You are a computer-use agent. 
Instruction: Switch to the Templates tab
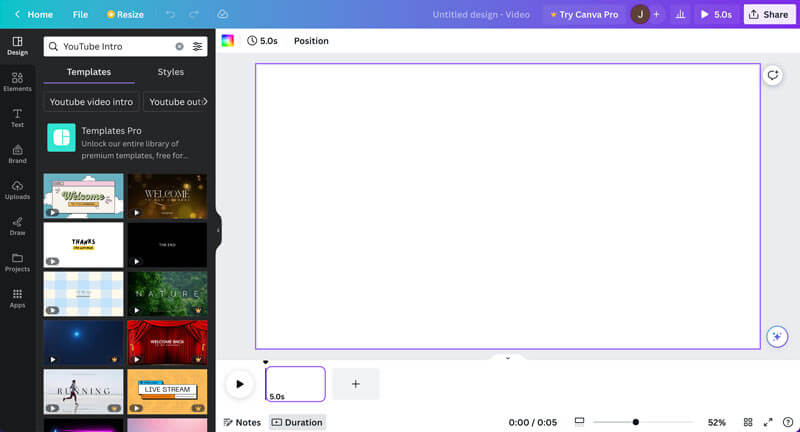89,72
